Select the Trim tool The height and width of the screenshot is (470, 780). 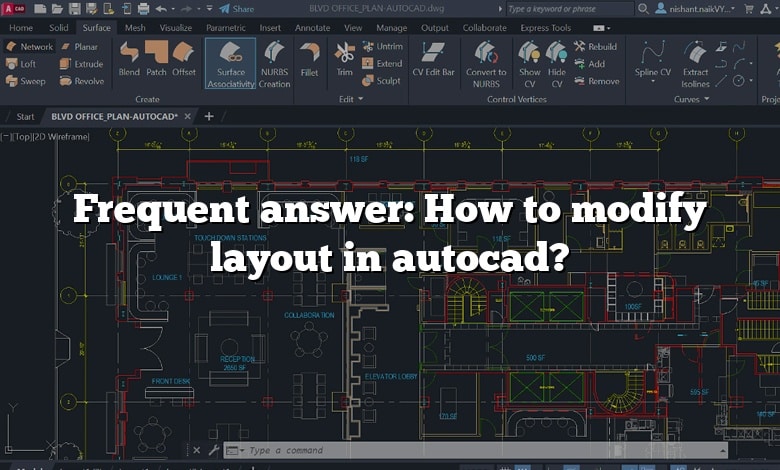pos(344,60)
